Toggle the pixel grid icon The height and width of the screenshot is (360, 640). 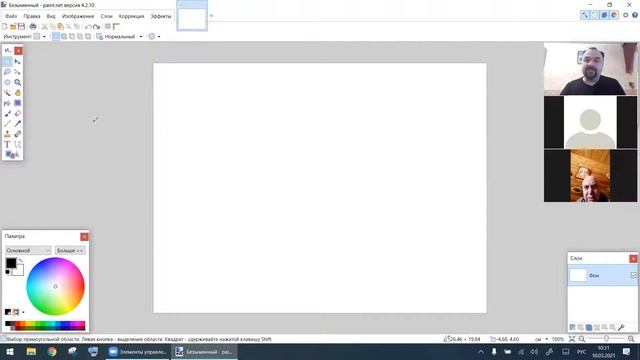[108, 27]
